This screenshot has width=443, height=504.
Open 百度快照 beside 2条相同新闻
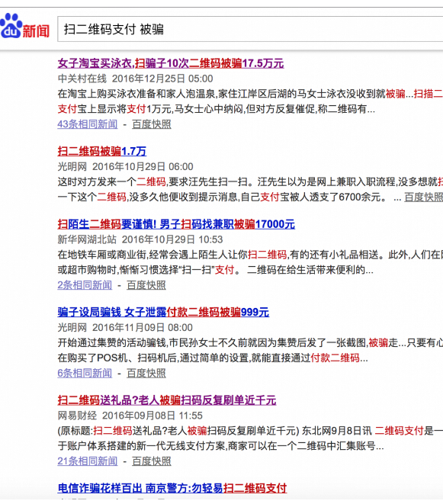click(146, 285)
